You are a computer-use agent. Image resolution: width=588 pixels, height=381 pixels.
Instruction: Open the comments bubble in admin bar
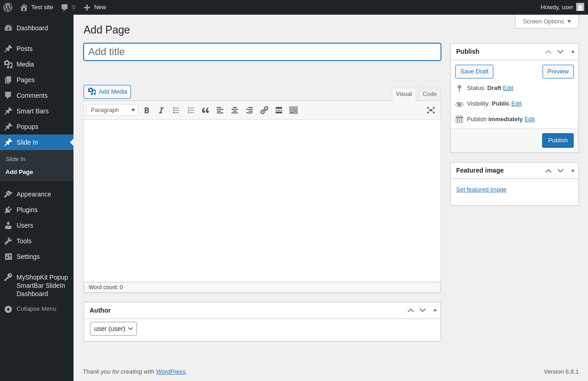click(x=68, y=7)
